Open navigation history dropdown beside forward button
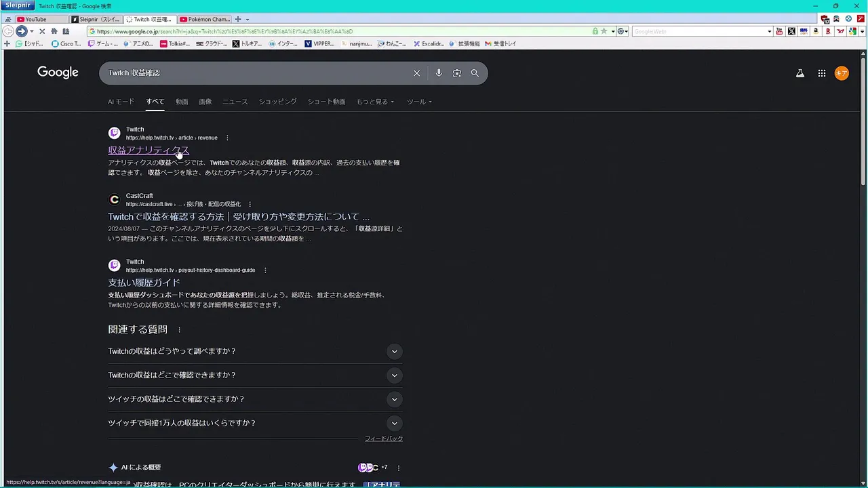 coord(31,31)
